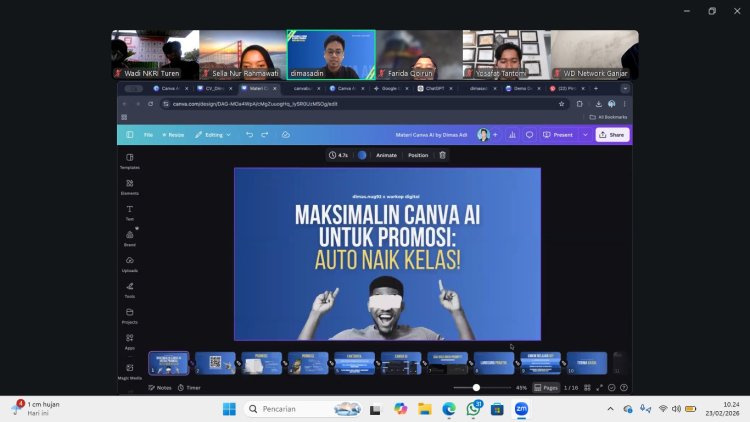Check the cloud save status icon
This screenshot has width=750, height=422.
click(286, 135)
